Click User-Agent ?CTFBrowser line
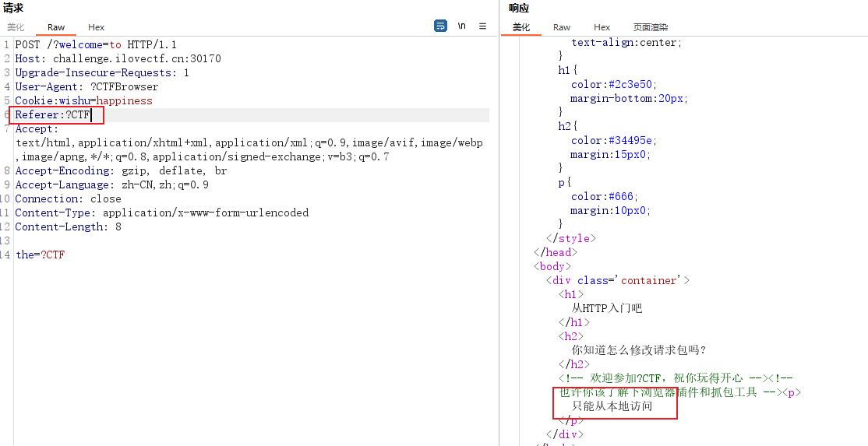This screenshot has height=446, width=868. pyautogui.click(x=86, y=86)
